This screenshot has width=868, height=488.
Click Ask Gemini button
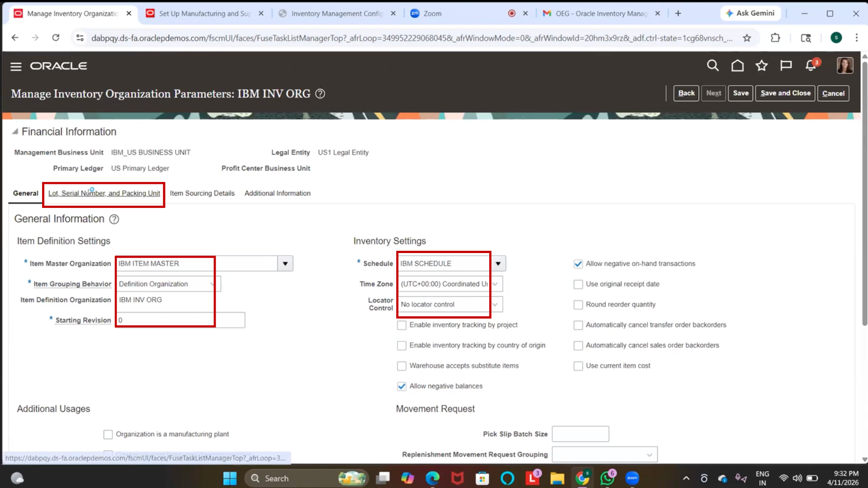(x=750, y=14)
